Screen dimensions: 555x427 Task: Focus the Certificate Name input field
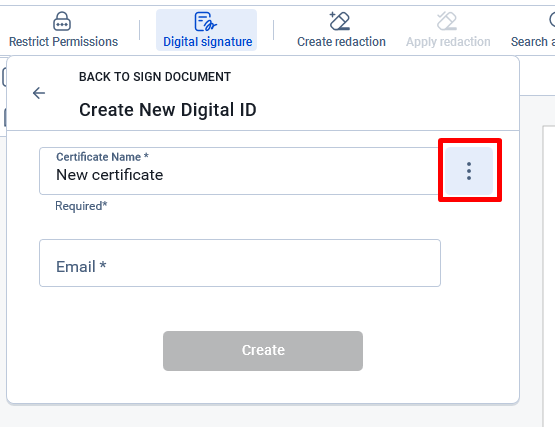pos(240,171)
